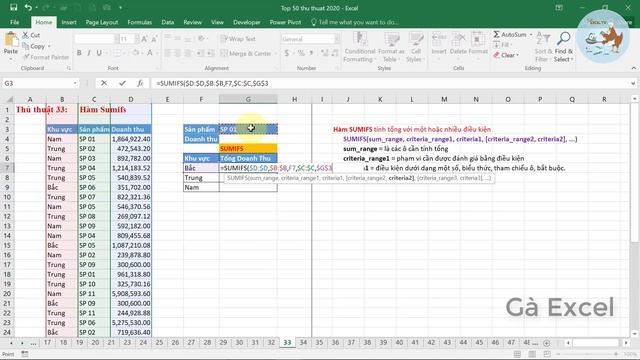This screenshot has height=360, width=640.
Task: Click the zoom slider in status bar
Action: (x=587, y=354)
